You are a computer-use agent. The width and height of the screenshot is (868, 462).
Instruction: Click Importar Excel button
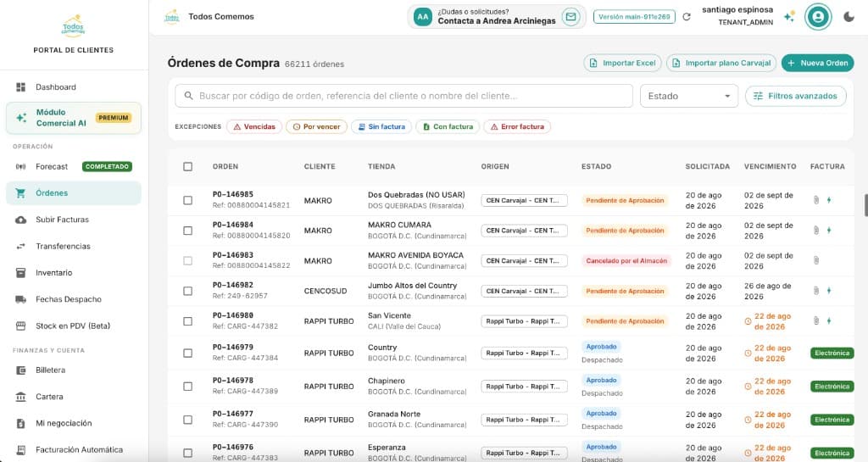pyautogui.click(x=623, y=63)
